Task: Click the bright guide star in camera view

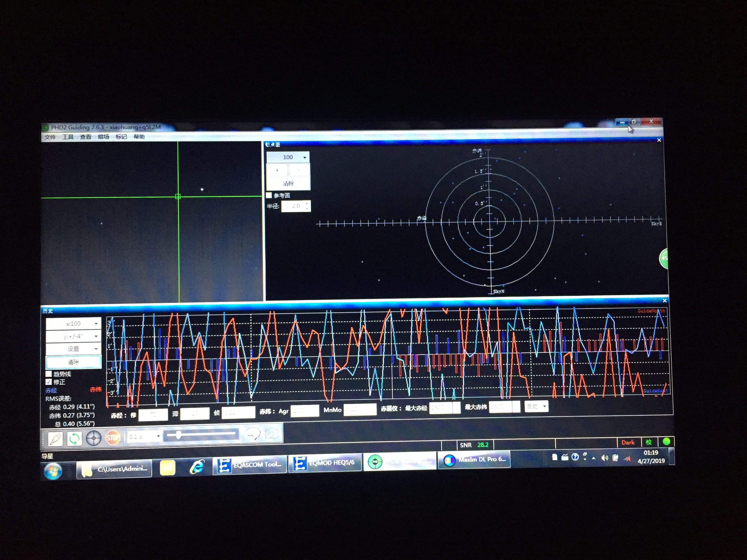Action: pos(202,189)
